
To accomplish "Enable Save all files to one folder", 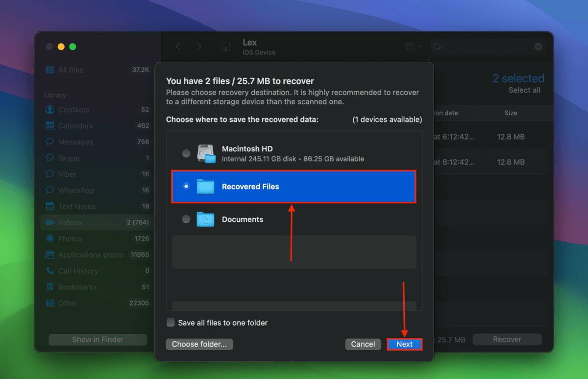I will pyautogui.click(x=171, y=323).
